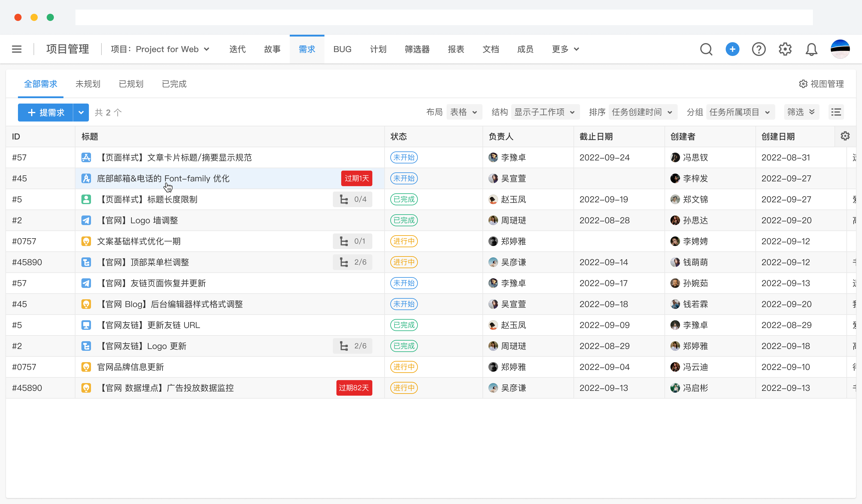
Task: Open the global search magnifier icon
Action: (x=706, y=49)
